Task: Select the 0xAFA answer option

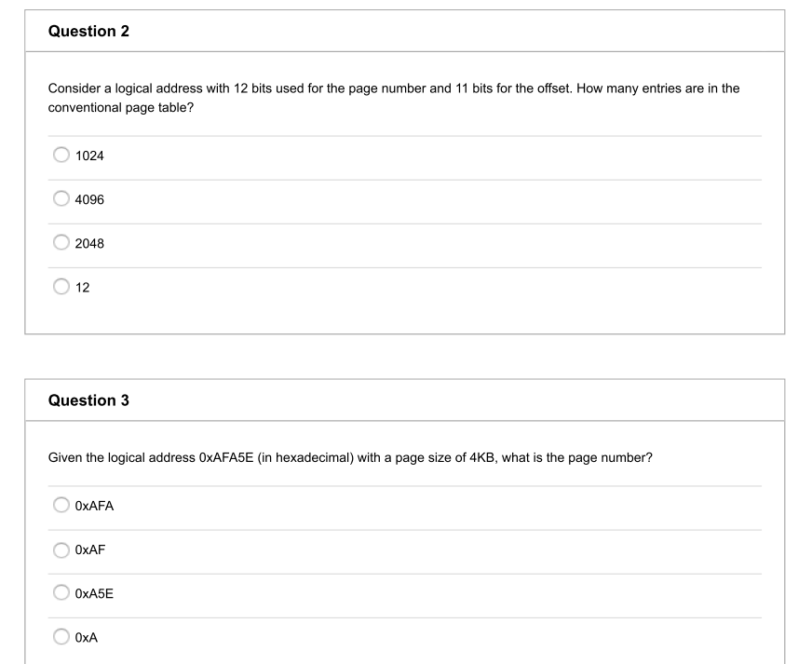Action: click(x=60, y=506)
